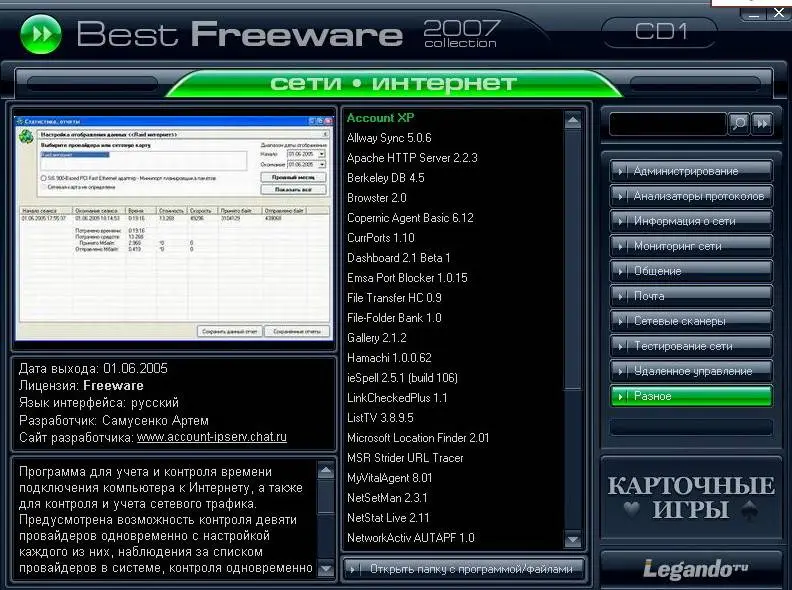Image resolution: width=792 pixels, height=590 pixels.
Task: Select NetStat Live 2.11
Action: point(388,518)
